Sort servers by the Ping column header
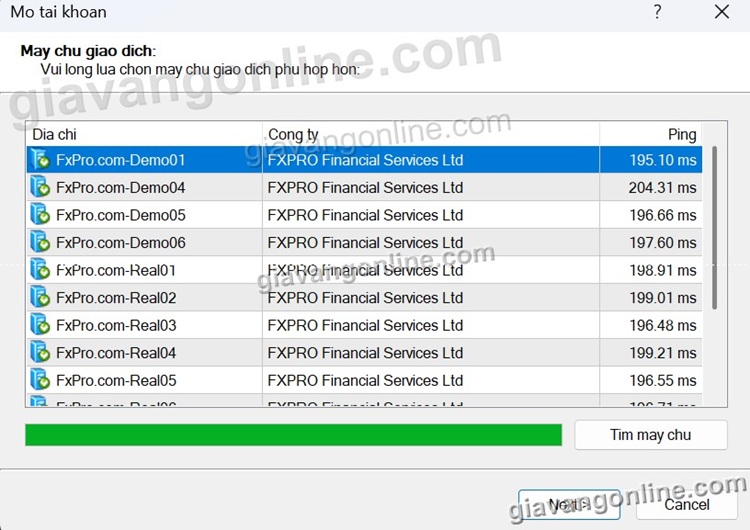The width and height of the screenshot is (750, 530). tap(650, 135)
